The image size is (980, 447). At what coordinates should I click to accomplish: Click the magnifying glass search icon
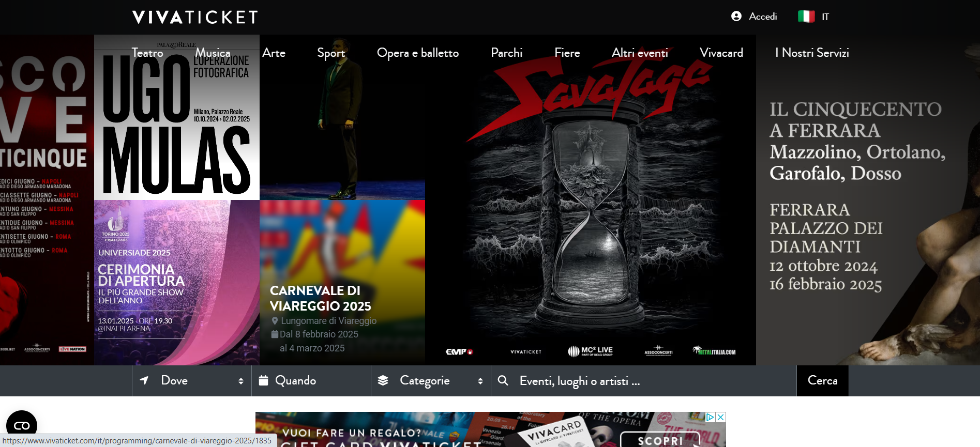tap(502, 381)
